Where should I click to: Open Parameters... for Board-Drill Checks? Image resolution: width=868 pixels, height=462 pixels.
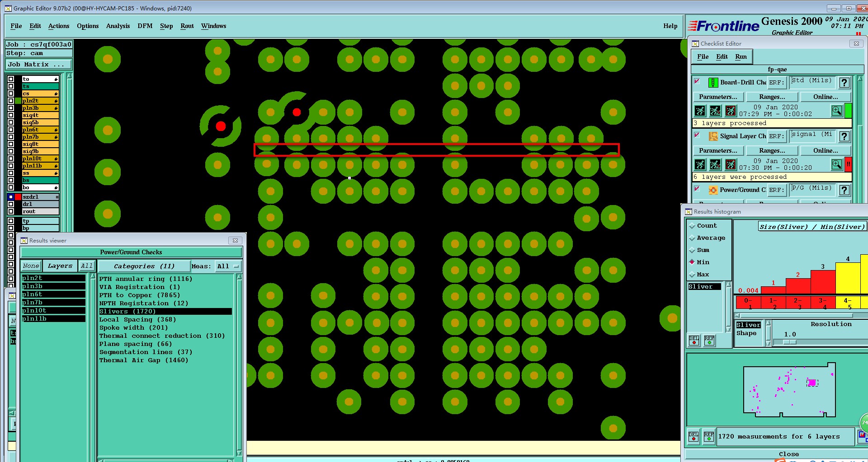718,97
